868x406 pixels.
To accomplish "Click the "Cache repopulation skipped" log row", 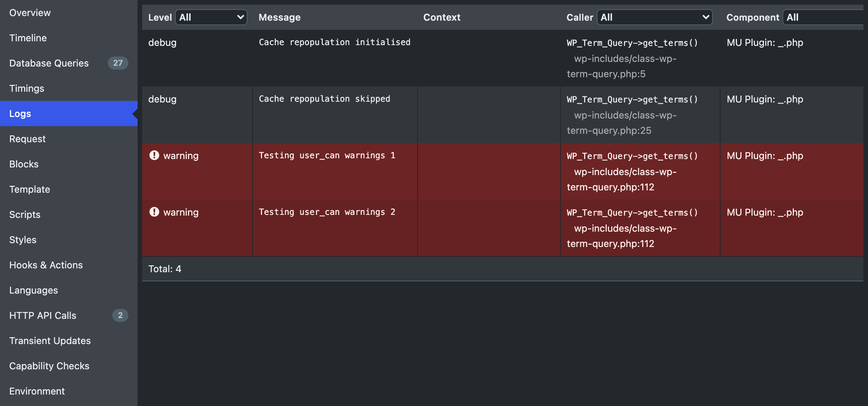I will pyautogui.click(x=324, y=99).
